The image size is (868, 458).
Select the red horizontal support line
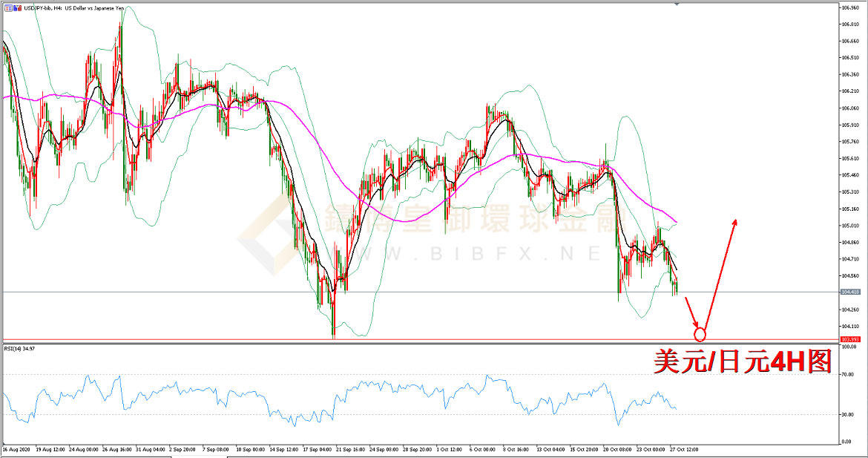coord(421,339)
